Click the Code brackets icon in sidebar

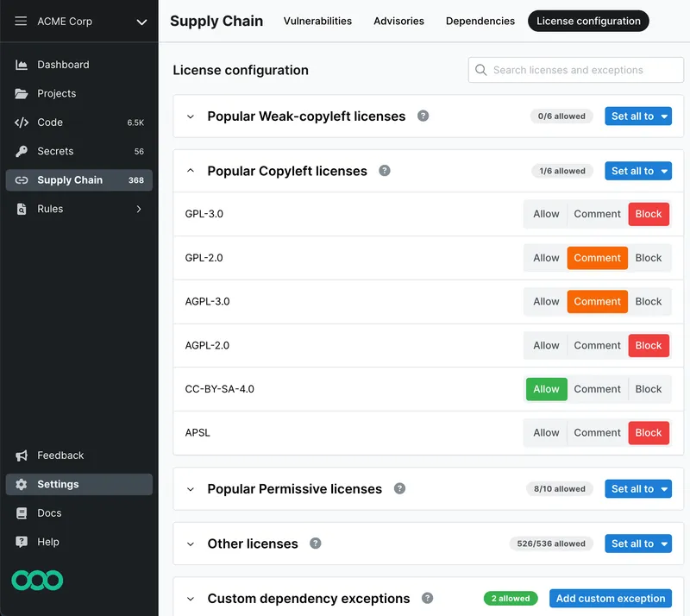22,123
